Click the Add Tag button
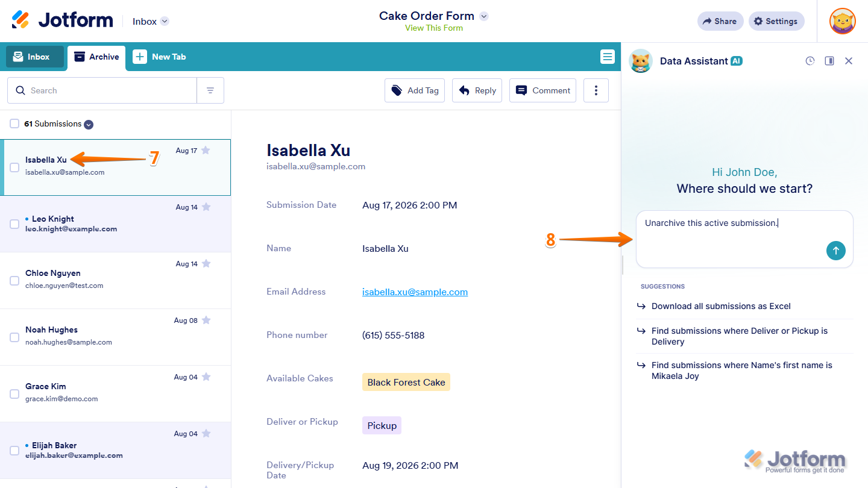 click(415, 90)
